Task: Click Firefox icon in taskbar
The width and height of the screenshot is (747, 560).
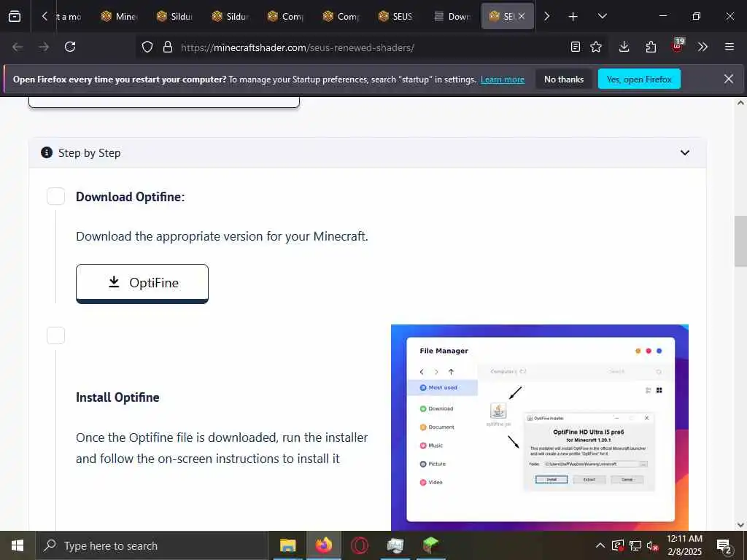Action: 323,545
